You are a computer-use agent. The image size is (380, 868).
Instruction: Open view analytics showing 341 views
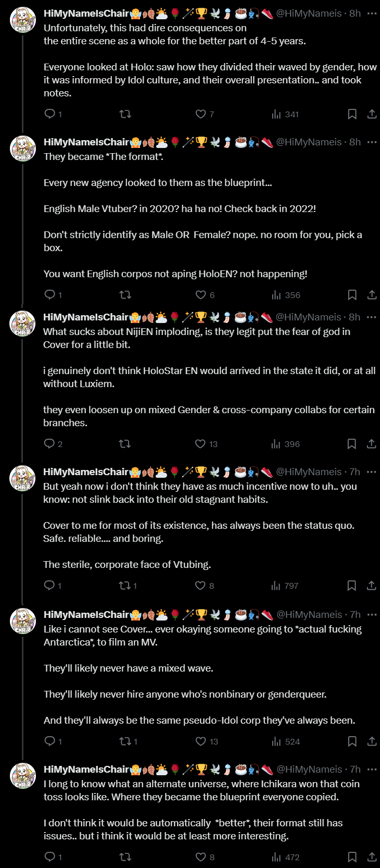coord(285,114)
